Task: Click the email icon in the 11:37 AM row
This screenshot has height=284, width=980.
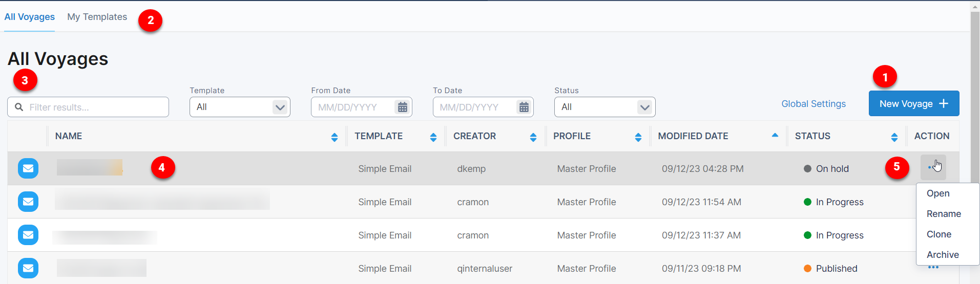Action: point(28,235)
